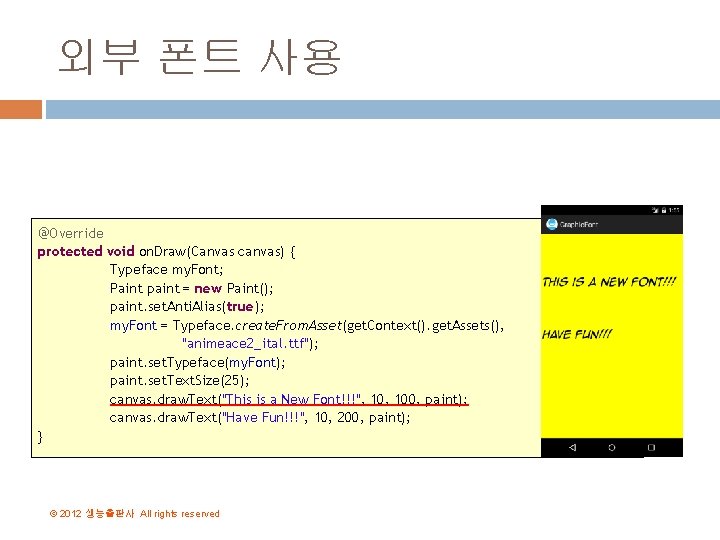Click the 'paint.setAntiAlias(true);' line

pyautogui.click(x=187, y=307)
